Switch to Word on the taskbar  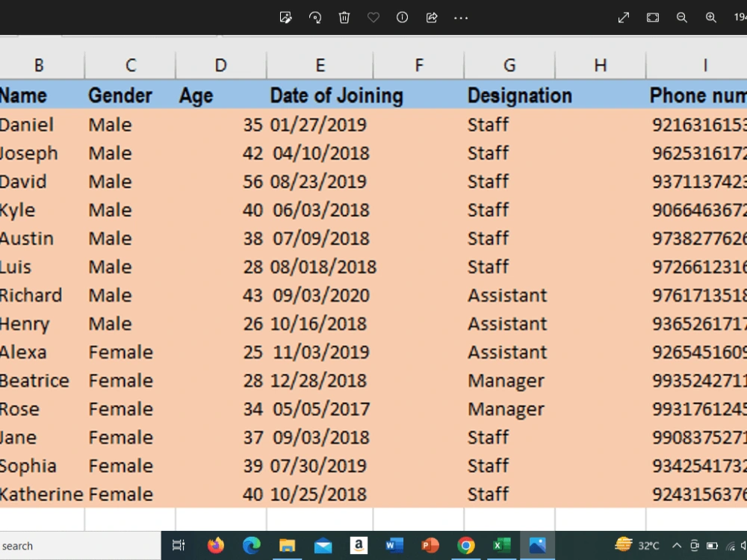pos(394,545)
